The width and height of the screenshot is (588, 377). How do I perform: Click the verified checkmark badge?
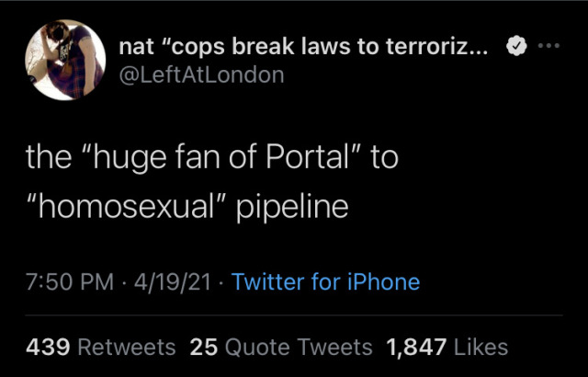point(517,47)
